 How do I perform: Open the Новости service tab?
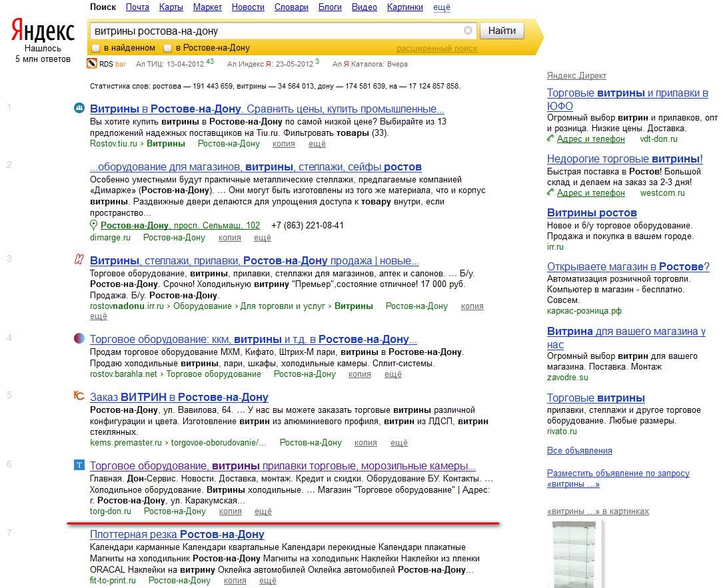[248, 7]
